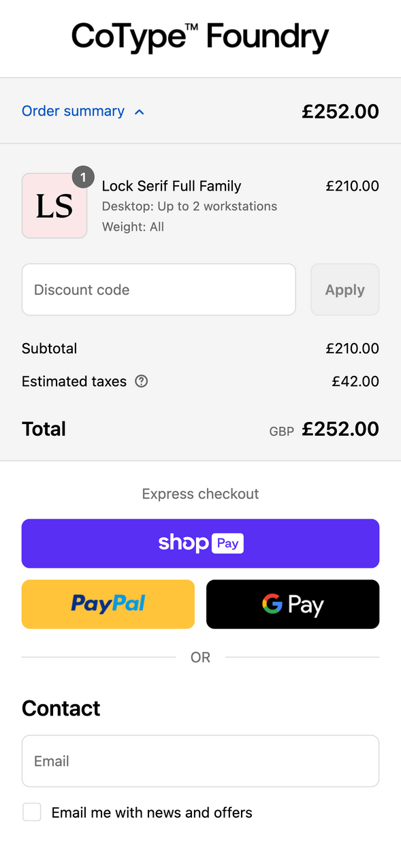
Task: Click the Google G logo icon
Action: coord(272,604)
